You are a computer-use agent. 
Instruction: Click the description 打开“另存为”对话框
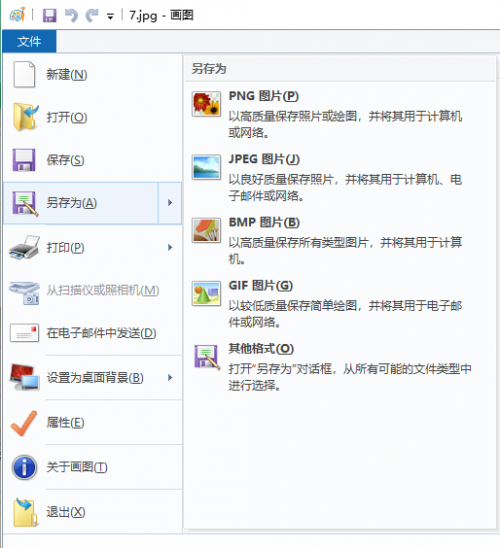tap(350, 377)
